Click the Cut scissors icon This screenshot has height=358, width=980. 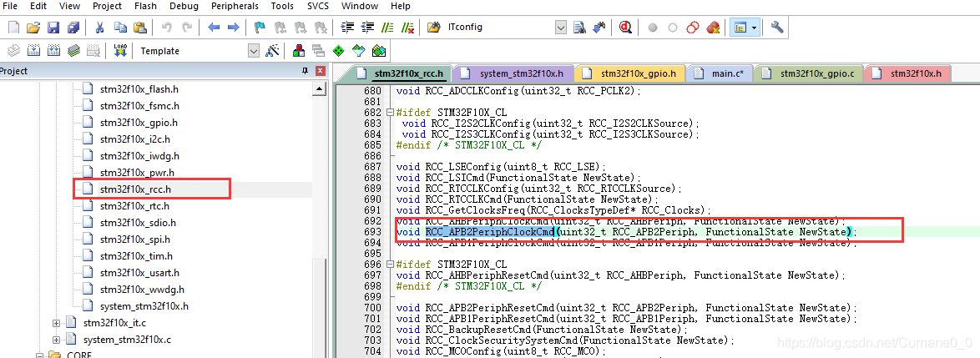[x=99, y=28]
